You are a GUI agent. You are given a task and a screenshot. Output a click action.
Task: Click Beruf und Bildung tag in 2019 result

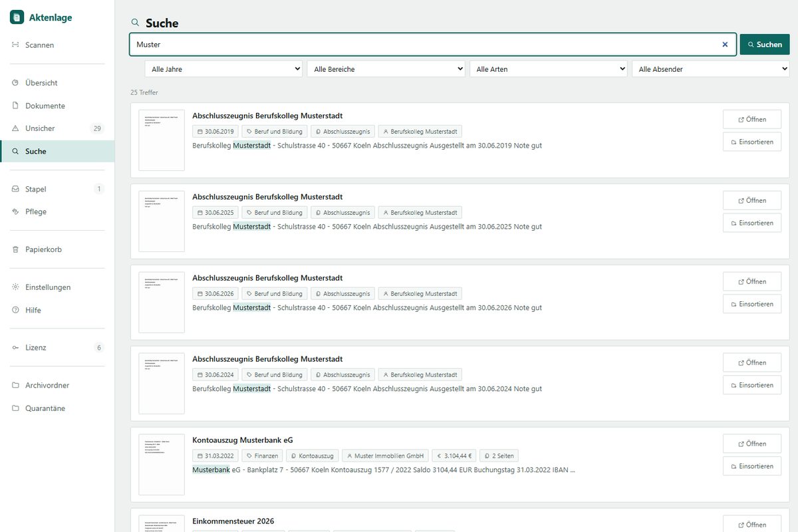click(x=275, y=132)
